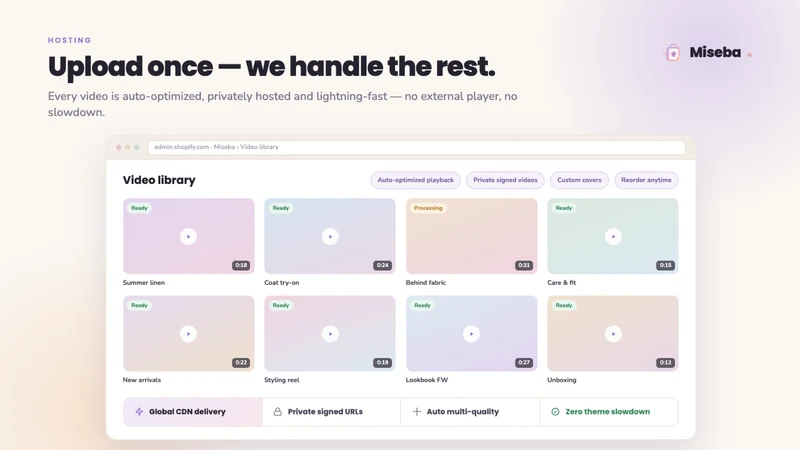Viewport: 800px width, 450px height.
Task: Play the Unboxing video
Action: [613, 334]
